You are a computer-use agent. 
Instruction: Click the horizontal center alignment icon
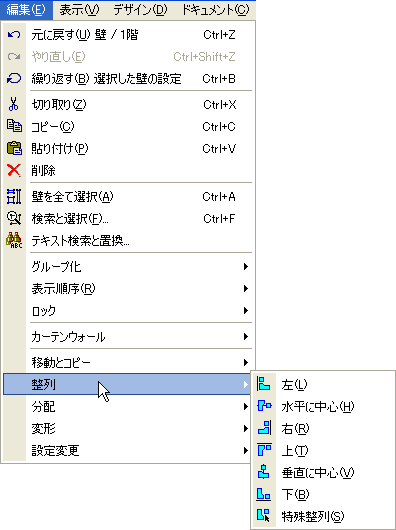click(264, 406)
